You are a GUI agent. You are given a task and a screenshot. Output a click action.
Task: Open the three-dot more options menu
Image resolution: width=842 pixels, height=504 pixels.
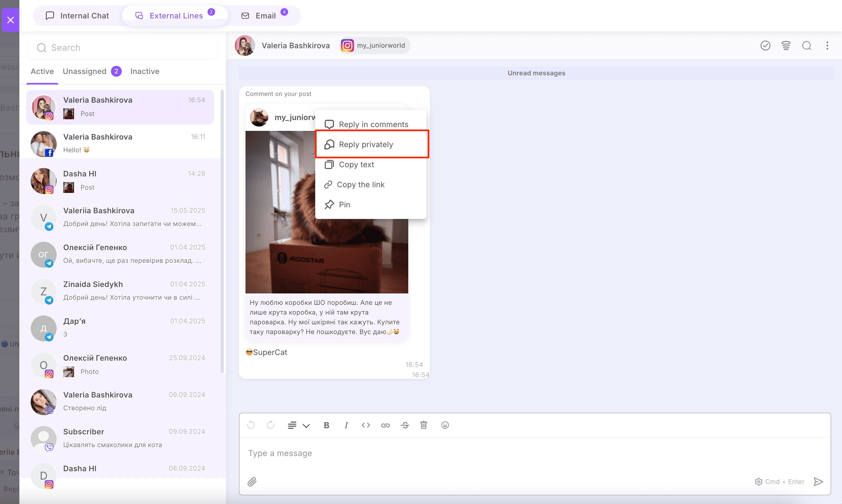click(827, 46)
